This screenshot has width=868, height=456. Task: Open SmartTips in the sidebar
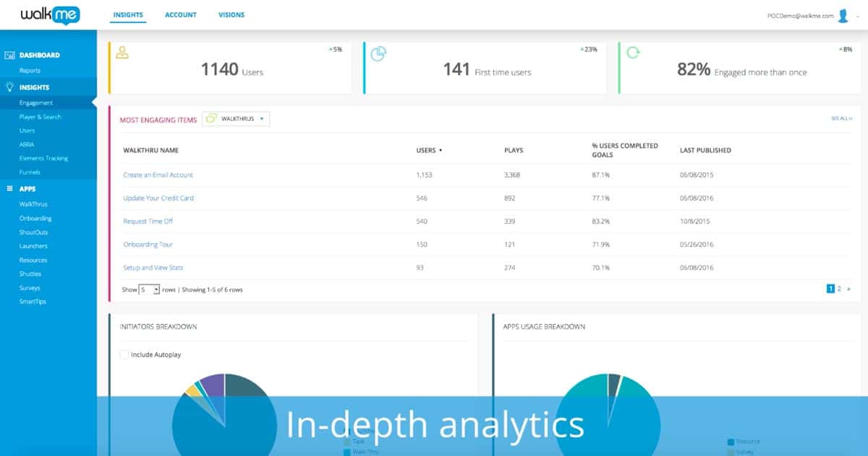click(33, 301)
